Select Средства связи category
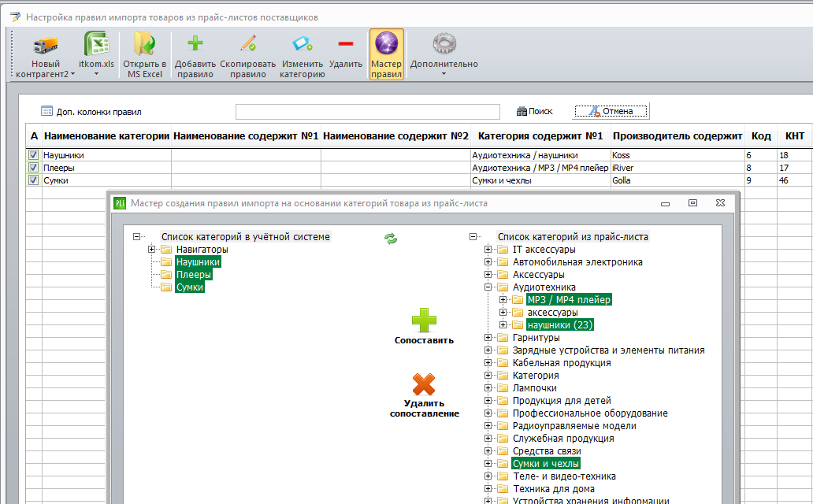This screenshot has height=504, width=813. point(547,451)
